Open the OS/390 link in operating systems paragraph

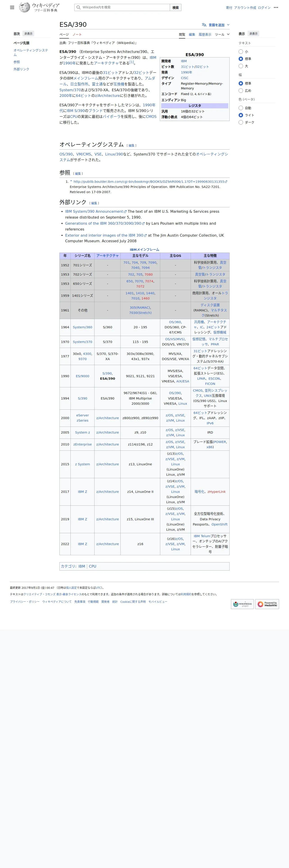point(66,154)
